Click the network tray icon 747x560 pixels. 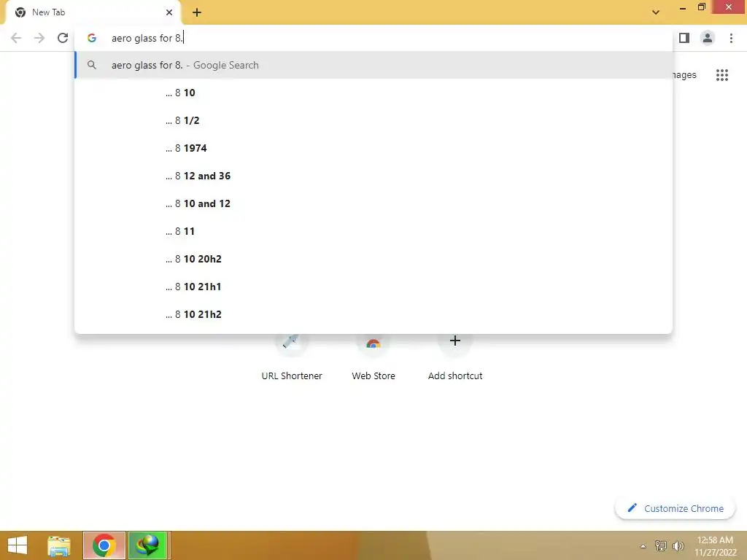pos(661,546)
